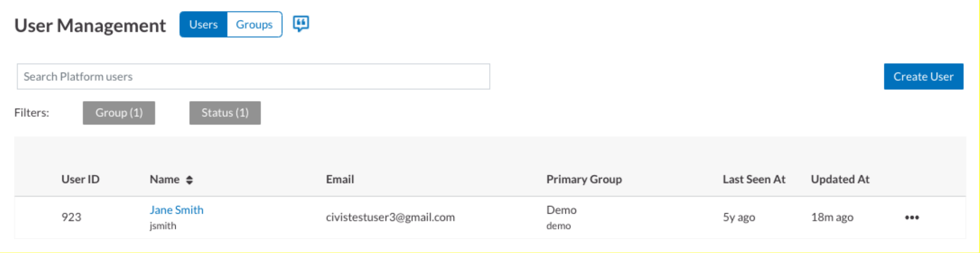The width and height of the screenshot is (980, 253).
Task: Switch to the Users tab
Action: tap(204, 25)
